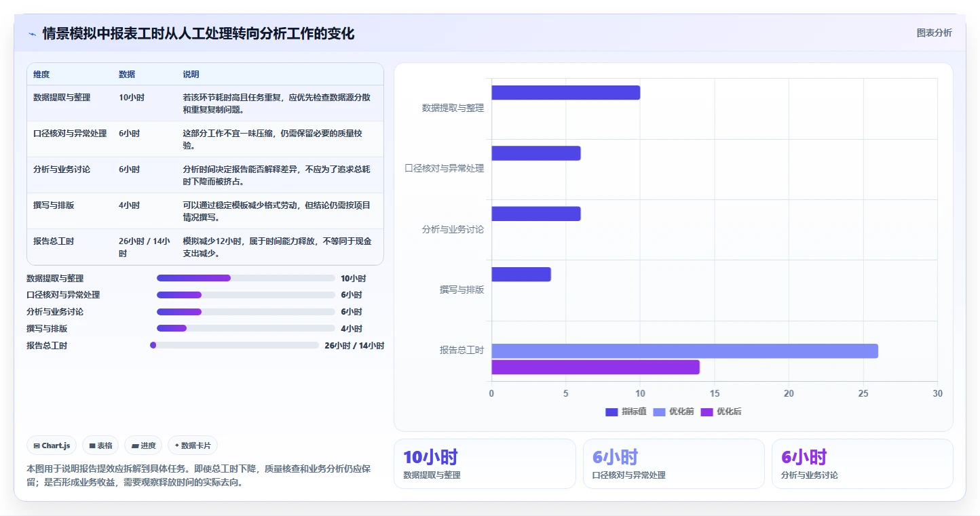Viewport: 980px width, 516px height.
Task: Open the 6小时 口径核对与异常处理 data card
Action: pyautogui.click(x=674, y=464)
